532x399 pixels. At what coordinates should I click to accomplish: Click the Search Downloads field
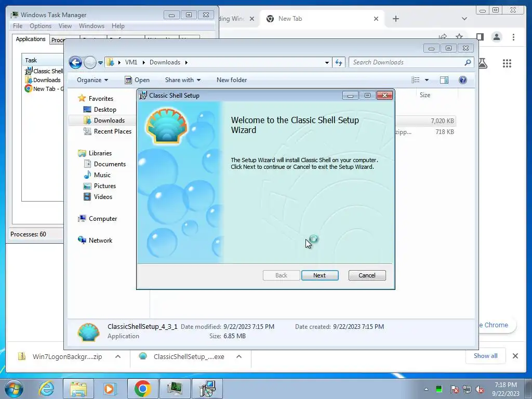point(406,62)
